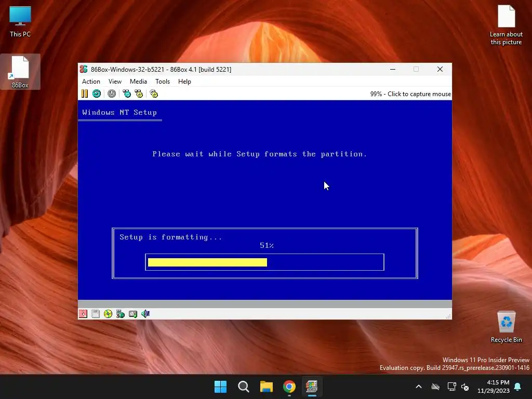
Task: Click the empty second floppy drive icon
Action: (96, 314)
